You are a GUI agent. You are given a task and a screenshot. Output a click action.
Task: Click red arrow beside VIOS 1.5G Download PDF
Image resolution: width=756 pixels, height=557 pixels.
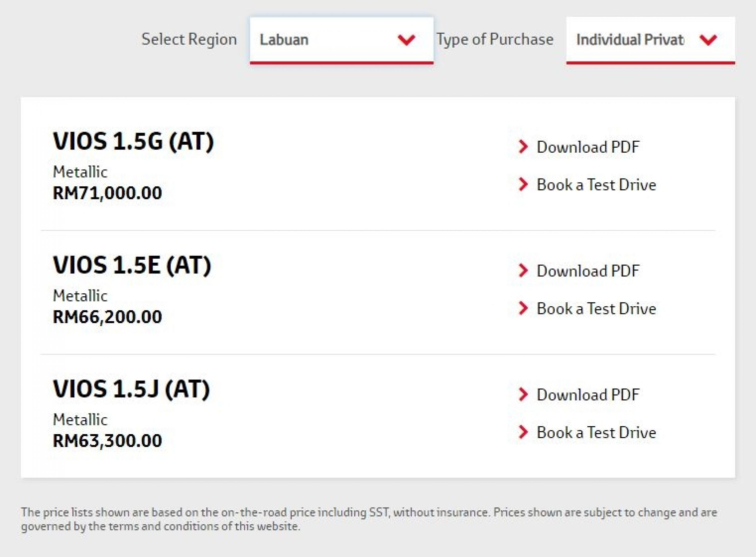pyautogui.click(x=523, y=147)
